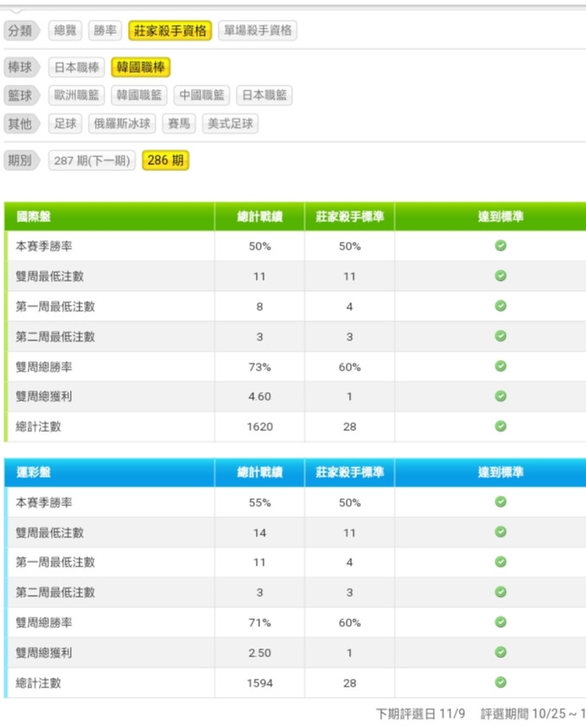Click green check for 國際盤 本賽季勝率
This screenshot has width=586, height=728.
pos(500,246)
